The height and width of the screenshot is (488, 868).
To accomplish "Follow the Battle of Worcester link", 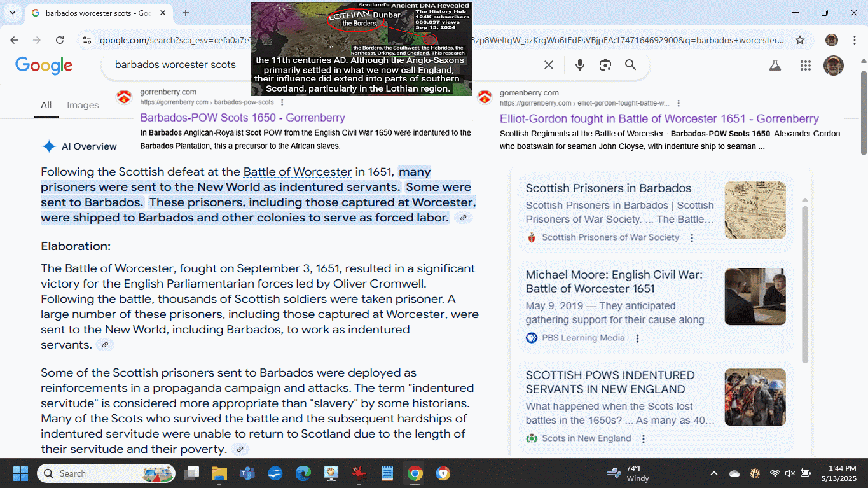I will [297, 172].
